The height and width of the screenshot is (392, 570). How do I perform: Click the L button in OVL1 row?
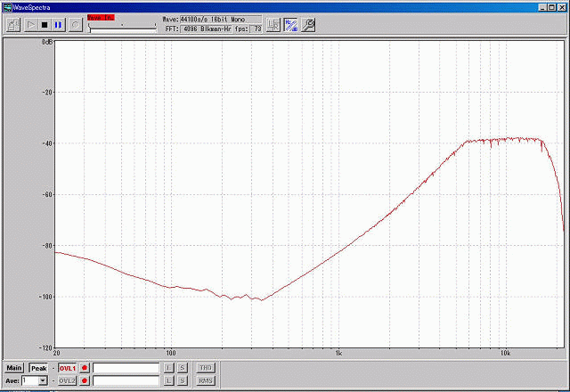click(x=167, y=367)
